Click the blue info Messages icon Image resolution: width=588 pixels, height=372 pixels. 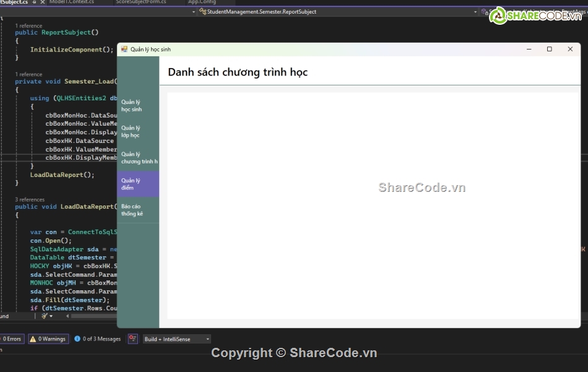[x=77, y=339]
